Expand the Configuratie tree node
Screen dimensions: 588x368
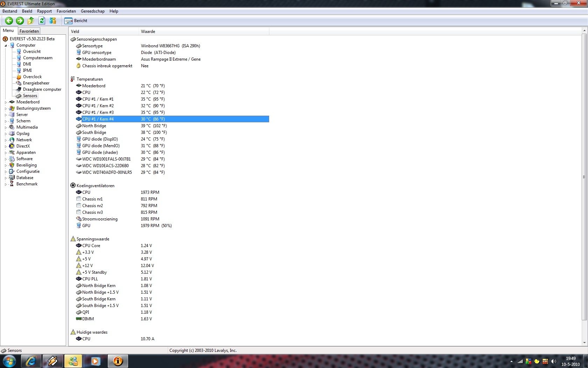6,172
